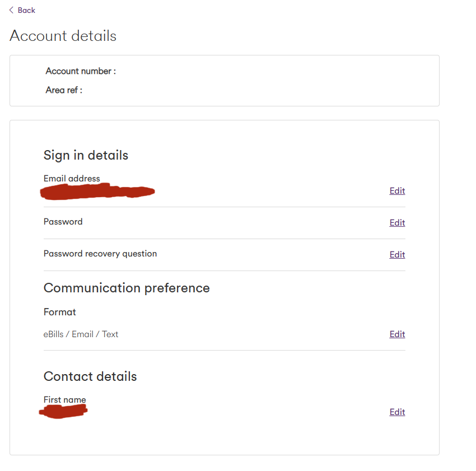The height and width of the screenshot is (471, 476).
Task: Select the Password row
Action: [x=63, y=221]
